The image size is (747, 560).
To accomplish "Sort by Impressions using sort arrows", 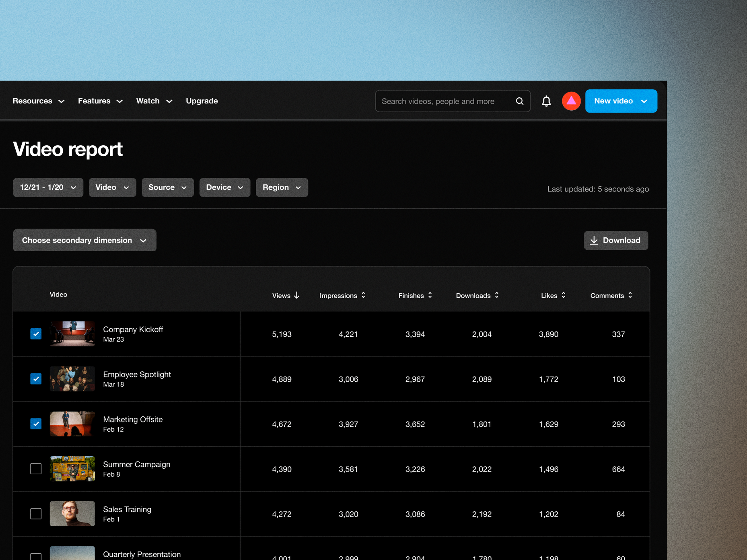I will pyautogui.click(x=363, y=295).
